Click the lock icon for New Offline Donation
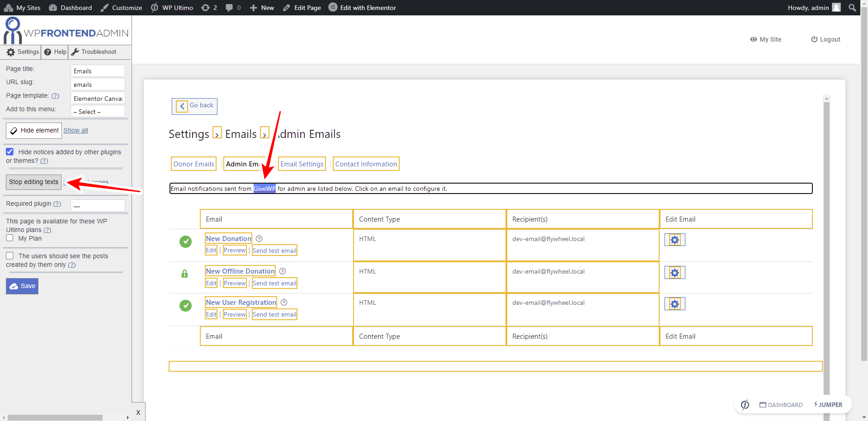Image resolution: width=868 pixels, height=421 pixels. (184, 274)
